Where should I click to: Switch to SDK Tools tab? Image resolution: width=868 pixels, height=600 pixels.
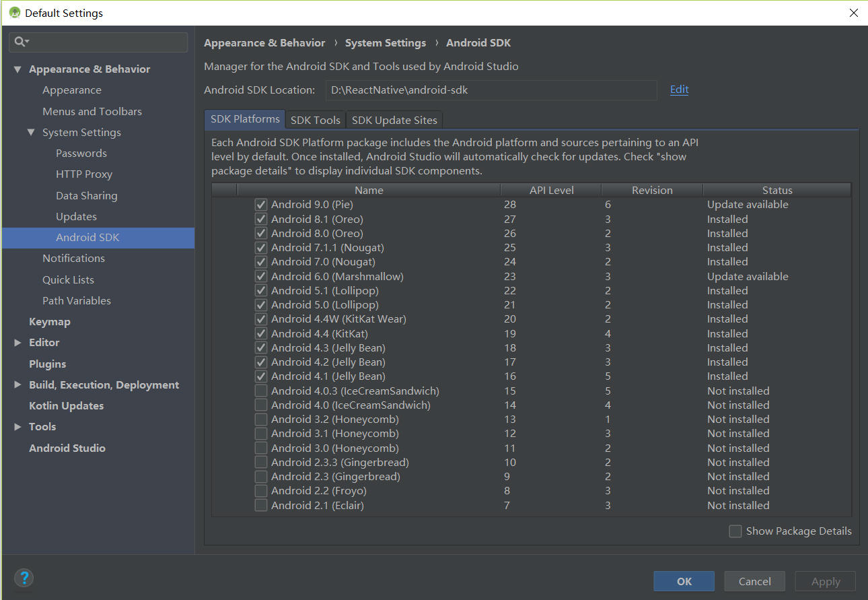315,120
